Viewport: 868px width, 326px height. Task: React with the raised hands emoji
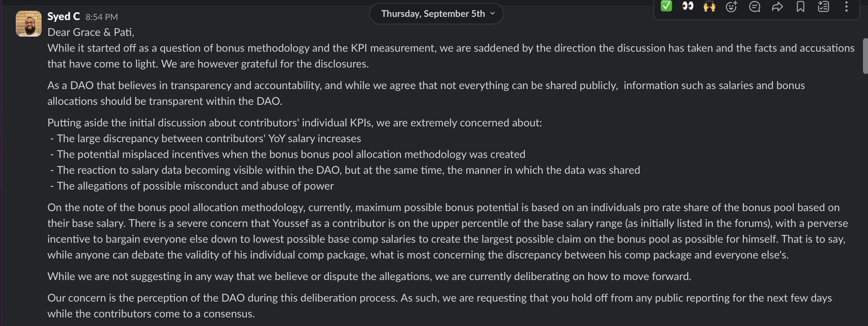coord(709,6)
